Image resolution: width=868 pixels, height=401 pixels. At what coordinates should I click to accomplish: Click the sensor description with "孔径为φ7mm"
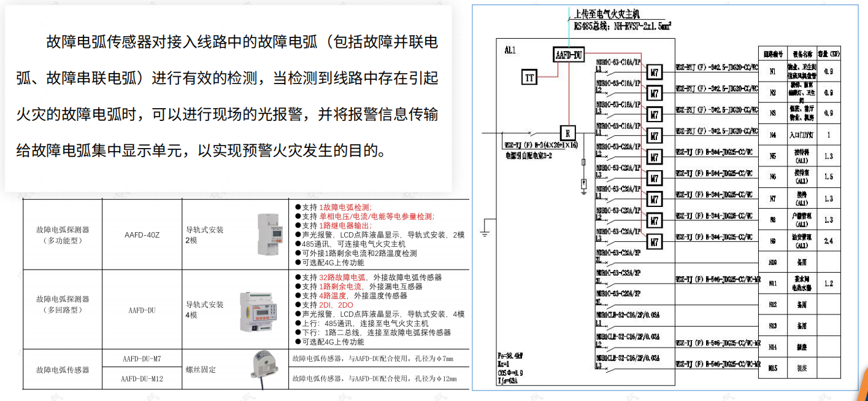pos(373,358)
